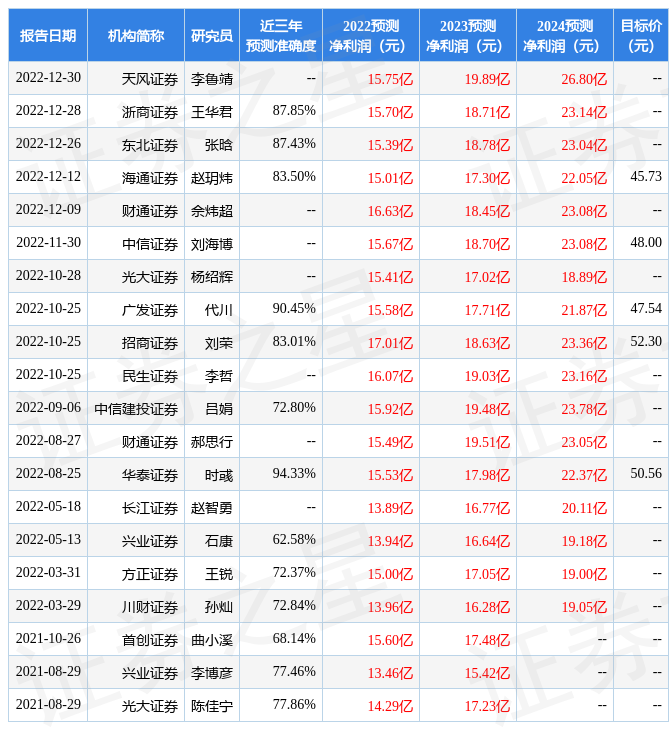Select the 中信建投证券 institution cell
Image resolution: width=669 pixels, height=730 pixels.
(x=136, y=409)
